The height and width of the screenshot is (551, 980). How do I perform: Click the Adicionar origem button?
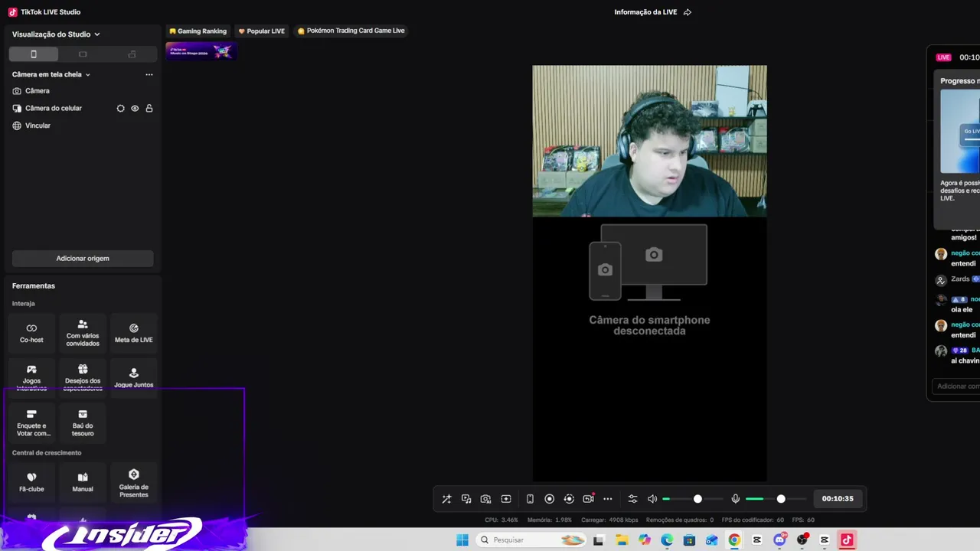point(83,259)
